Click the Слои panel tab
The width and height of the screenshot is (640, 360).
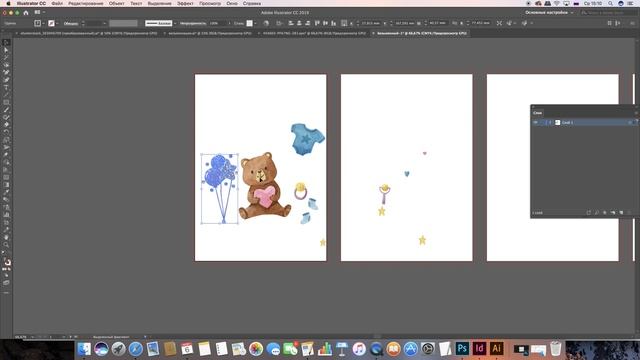(x=538, y=113)
